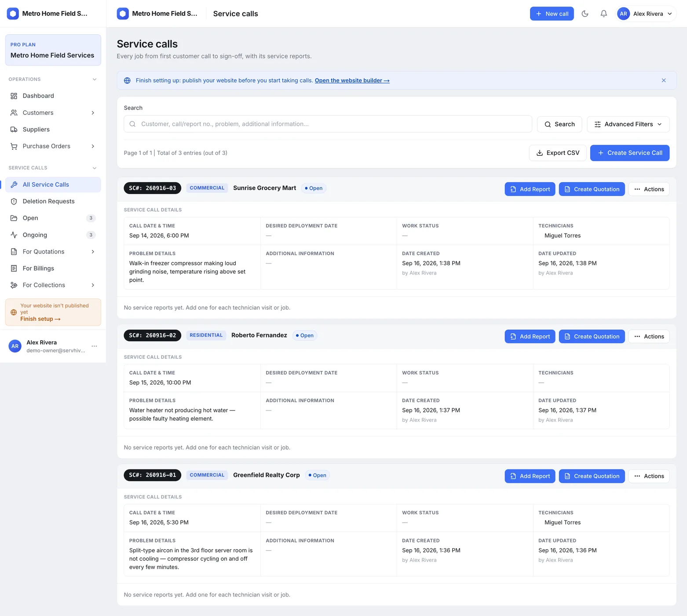Viewport: 687px width, 616px height.
Task: Open the website builder link
Action: click(352, 81)
